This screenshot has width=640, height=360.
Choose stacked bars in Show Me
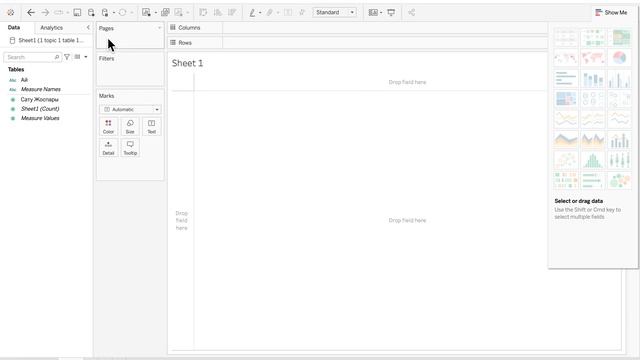[593, 78]
